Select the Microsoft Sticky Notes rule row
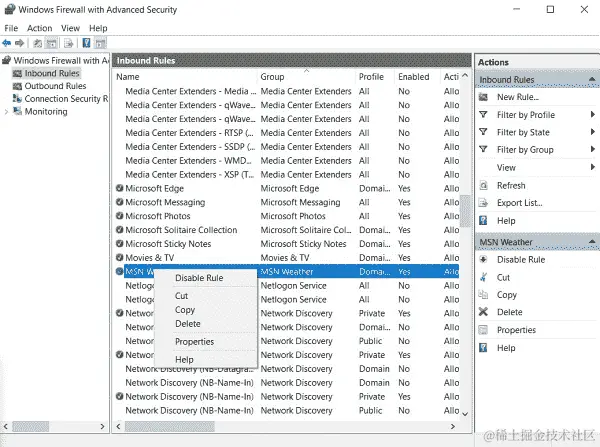600x447 pixels. pyautogui.click(x=287, y=244)
